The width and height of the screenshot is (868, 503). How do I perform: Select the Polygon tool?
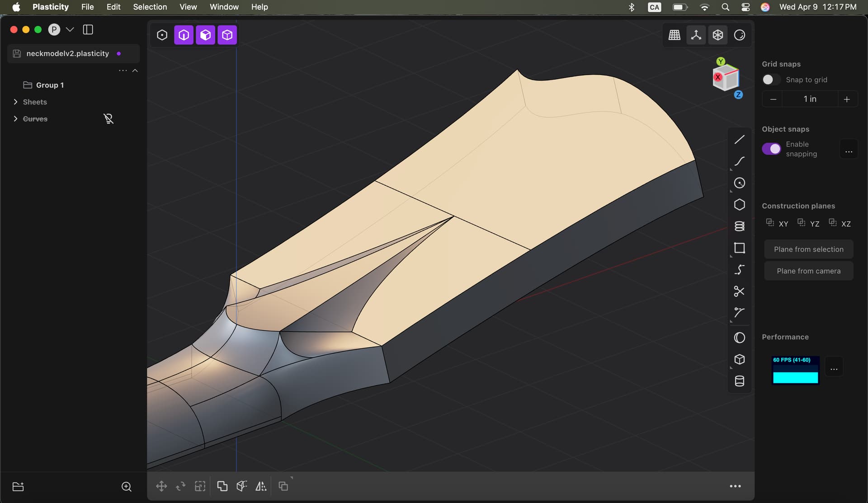739,205
